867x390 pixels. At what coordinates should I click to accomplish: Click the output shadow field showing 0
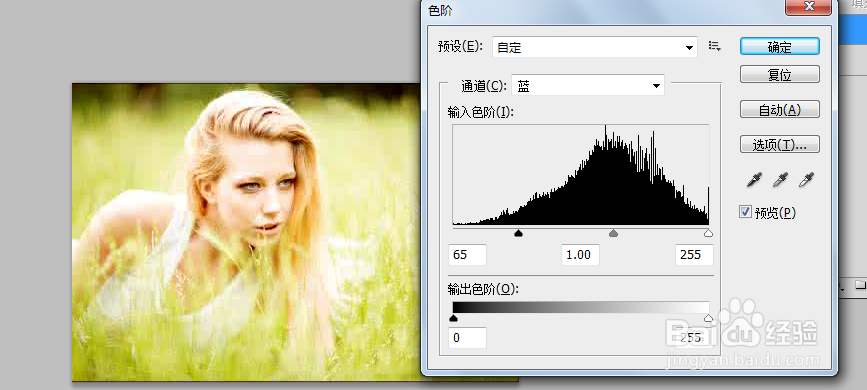click(x=468, y=337)
